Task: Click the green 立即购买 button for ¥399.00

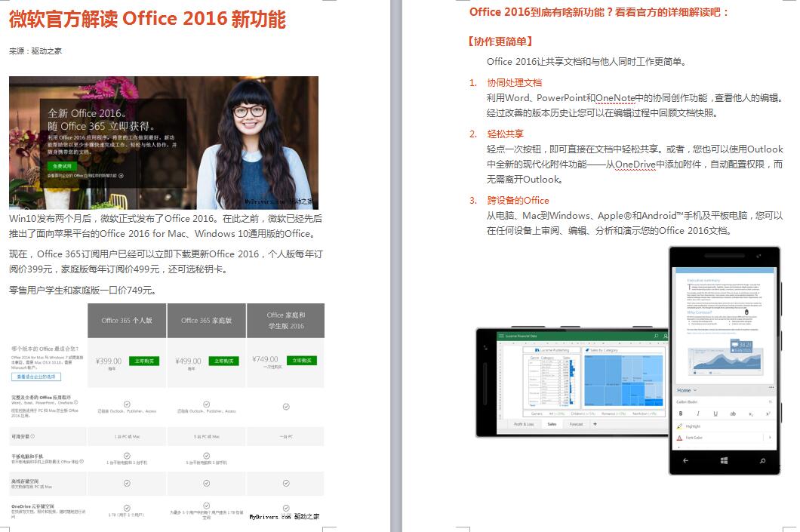Action: click(143, 361)
